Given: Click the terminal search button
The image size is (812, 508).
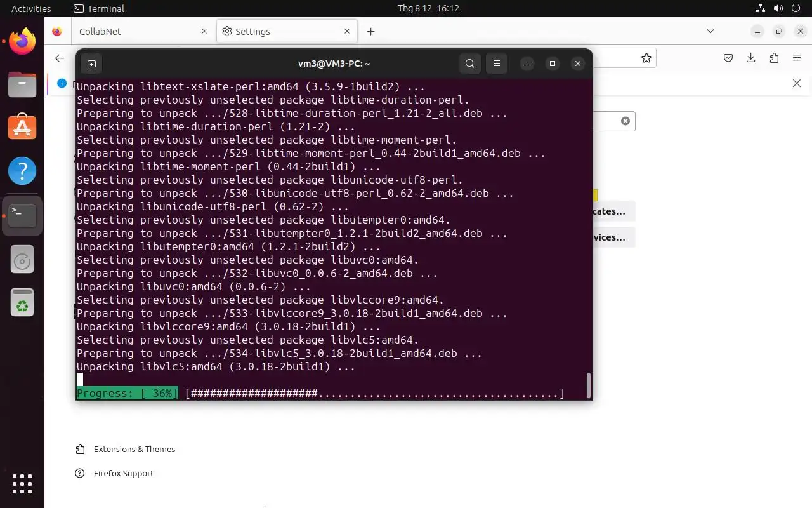Looking at the screenshot, I should (469, 63).
